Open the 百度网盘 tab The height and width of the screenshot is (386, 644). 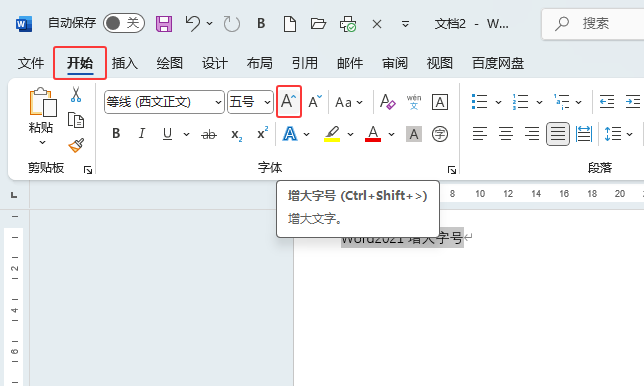(x=498, y=63)
